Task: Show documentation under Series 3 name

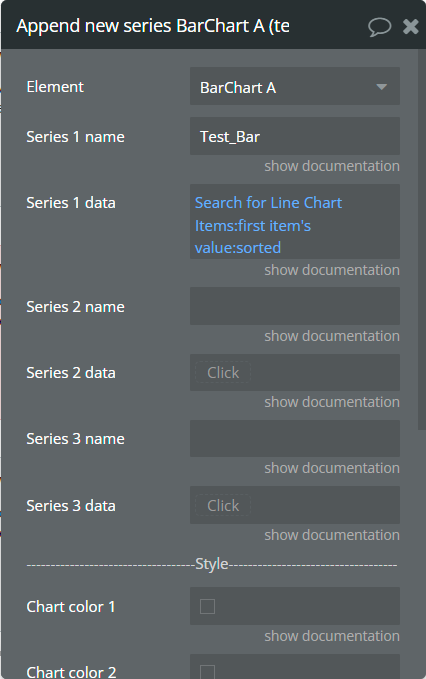Action: coord(332,468)
